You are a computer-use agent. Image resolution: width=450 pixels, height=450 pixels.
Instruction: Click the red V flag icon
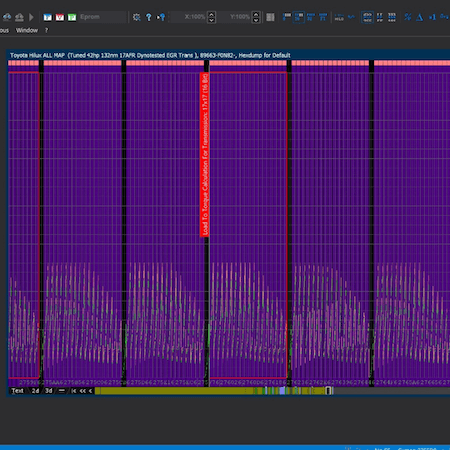click(60, 17)
